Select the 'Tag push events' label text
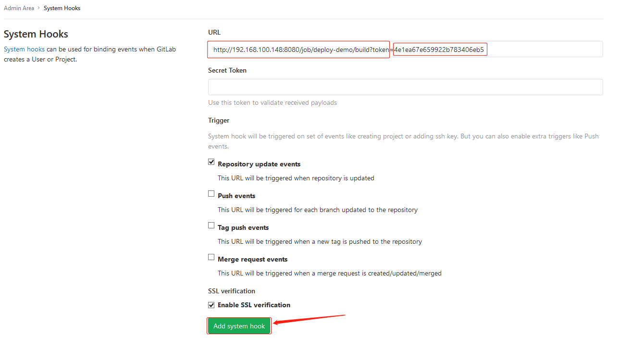 click(243, 227)
